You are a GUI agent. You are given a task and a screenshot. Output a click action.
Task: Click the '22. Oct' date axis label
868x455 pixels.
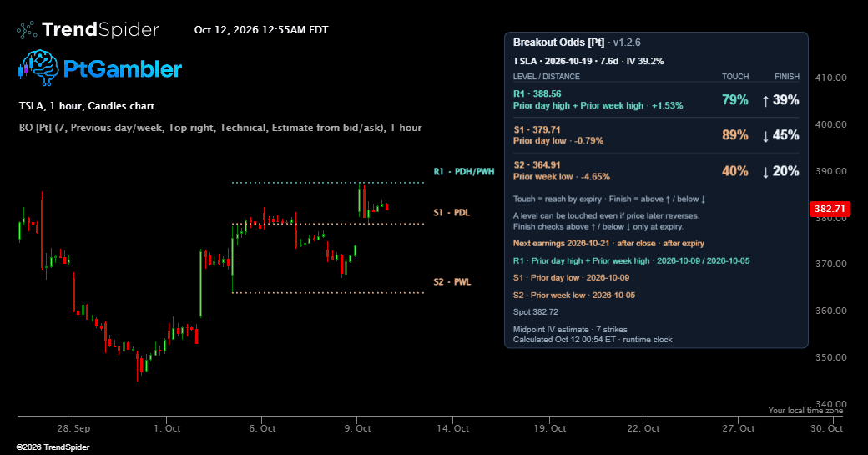(643, 428)
